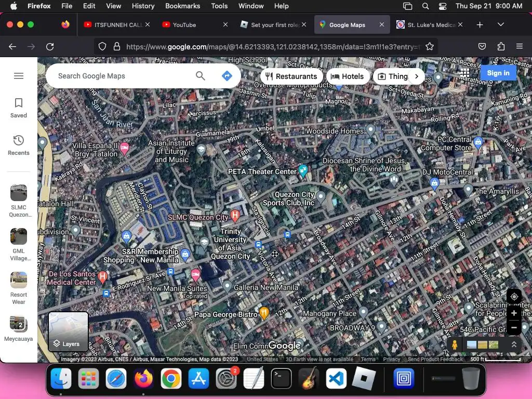Filter by Things to do chip

pos(393,76)
